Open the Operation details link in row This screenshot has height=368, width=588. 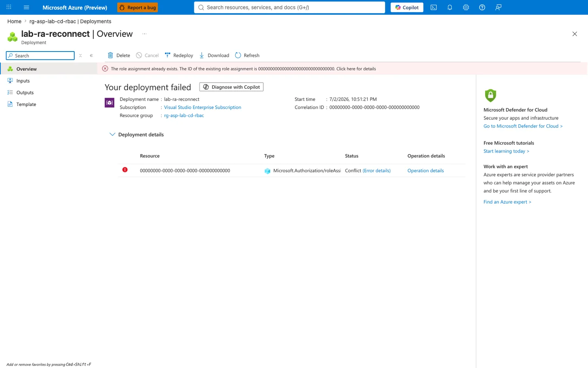point(425,171)
